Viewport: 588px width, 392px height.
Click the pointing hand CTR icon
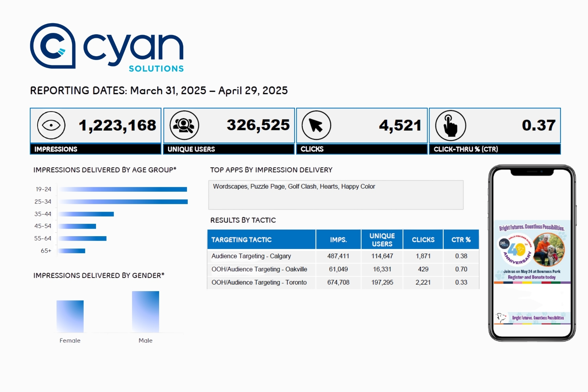click(x=450, y=125)
